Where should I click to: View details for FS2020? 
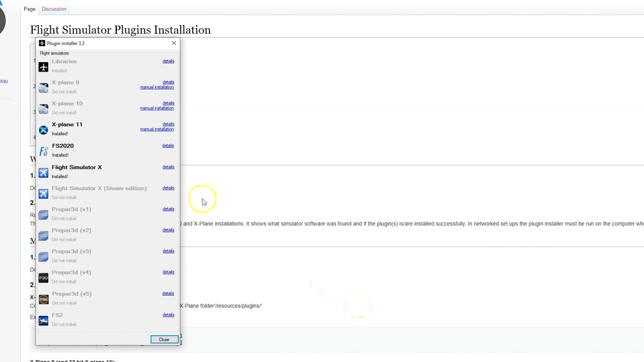click(x=168, y=146)
